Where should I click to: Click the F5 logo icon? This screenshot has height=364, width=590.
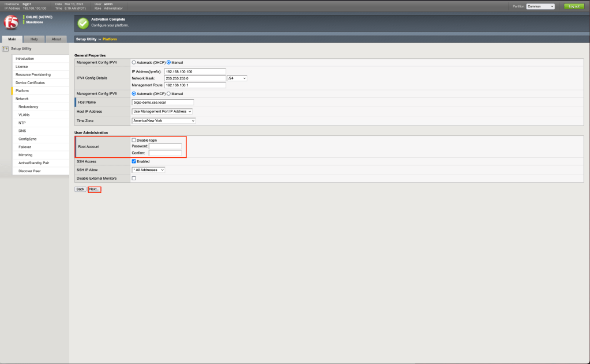(11, 22)
